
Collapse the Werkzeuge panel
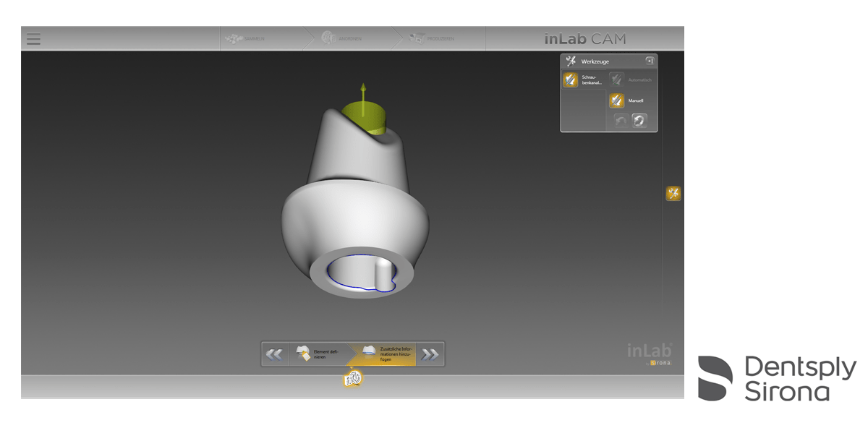tap(649, 61)
